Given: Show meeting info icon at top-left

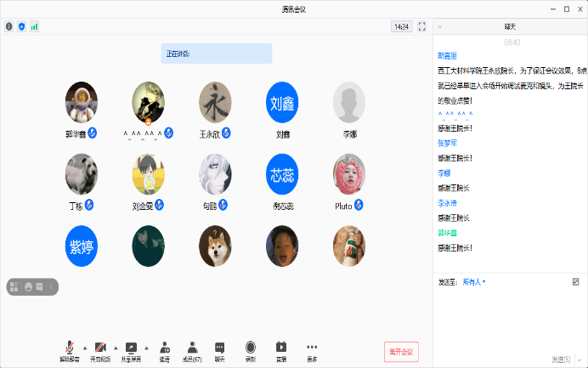Looking at the screenshot, I should point(9,26).
